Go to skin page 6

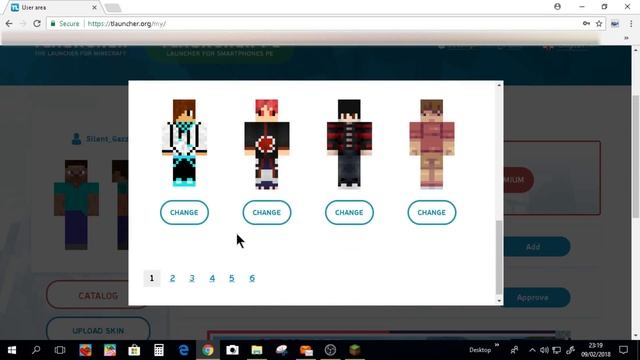tap(252, 278)
